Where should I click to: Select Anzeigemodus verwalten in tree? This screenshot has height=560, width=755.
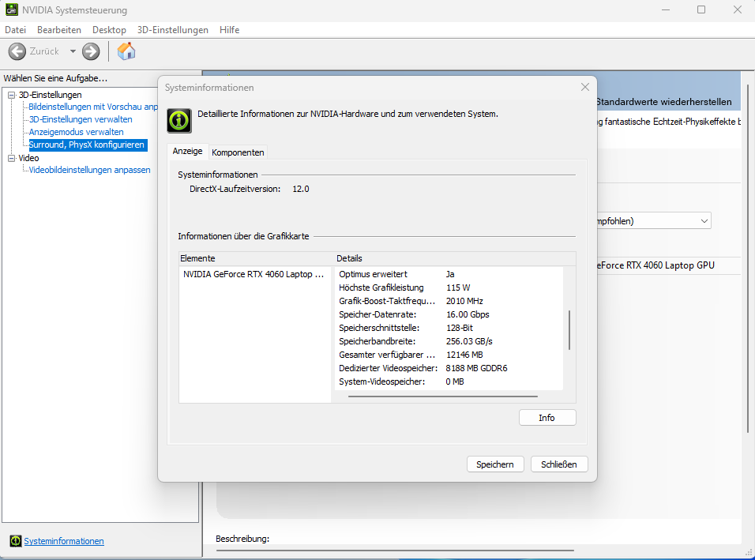pyautogui.click(x=76, y=132)
